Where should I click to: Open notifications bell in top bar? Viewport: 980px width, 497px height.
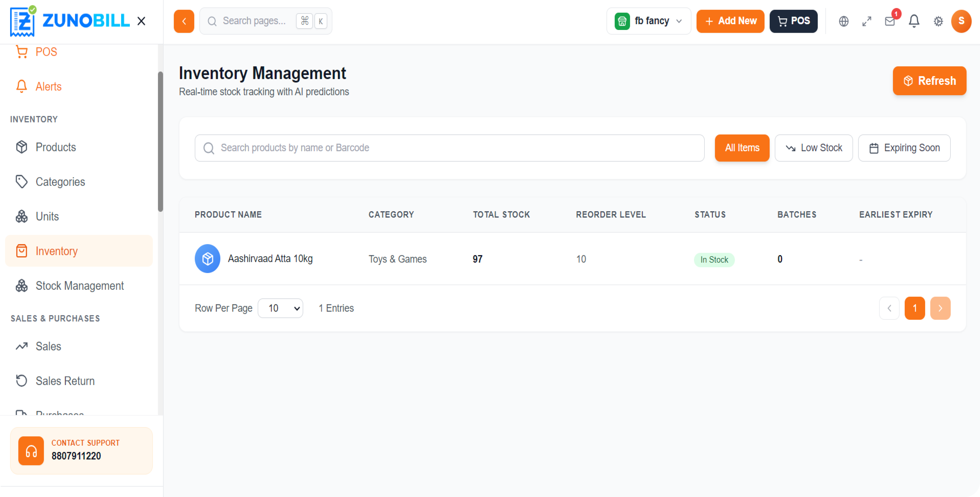tap(914, 21)
